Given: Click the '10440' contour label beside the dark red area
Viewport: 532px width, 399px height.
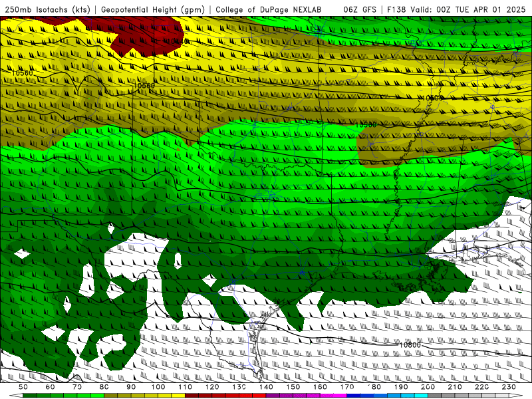Looking at the screenshot, I should 178,41.
